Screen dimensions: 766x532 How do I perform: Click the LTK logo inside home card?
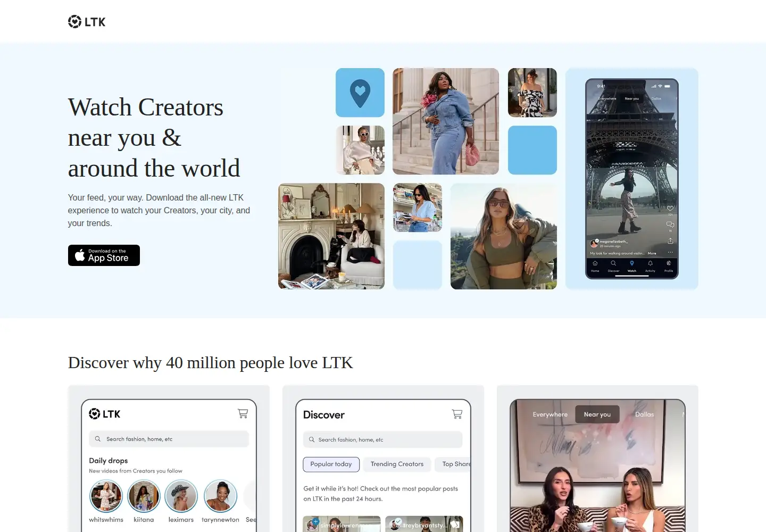105,414
